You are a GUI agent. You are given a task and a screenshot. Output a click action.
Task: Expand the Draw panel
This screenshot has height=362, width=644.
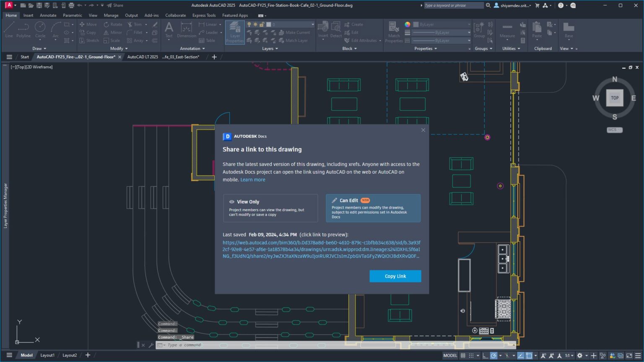click(39, 48)
